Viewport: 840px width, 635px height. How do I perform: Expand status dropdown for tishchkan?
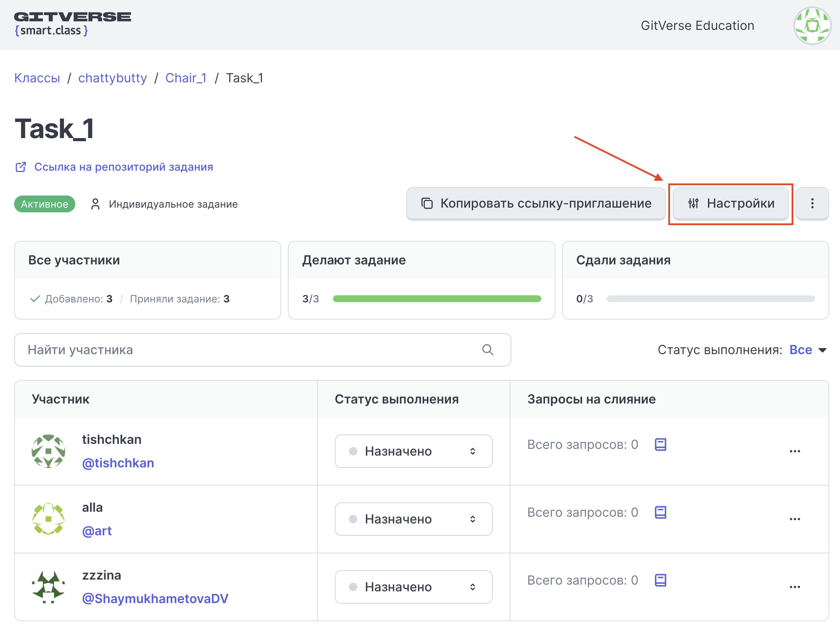414,451
